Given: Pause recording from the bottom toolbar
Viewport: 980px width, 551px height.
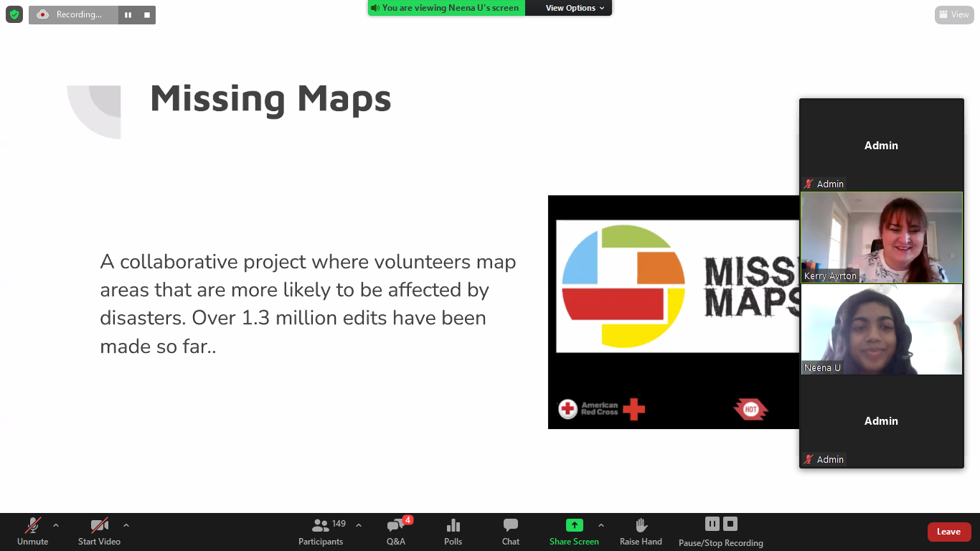Looking at the screenshot, I should tap(712, 524).
